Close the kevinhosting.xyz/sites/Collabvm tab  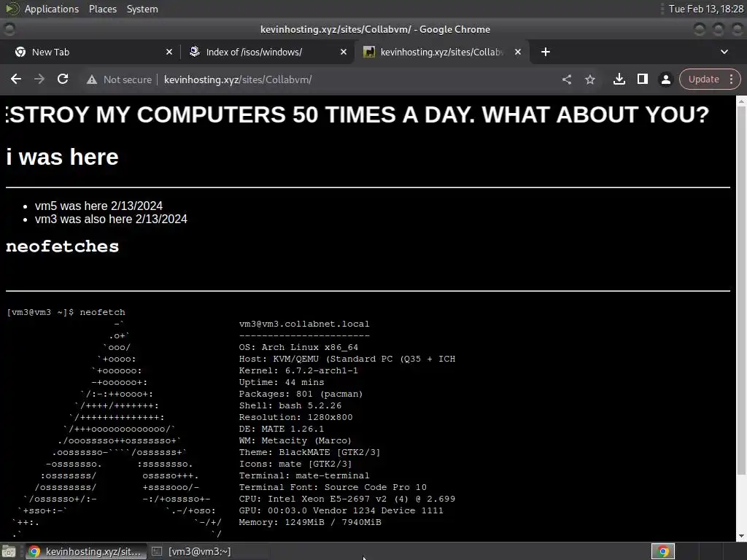click(518, 52)
